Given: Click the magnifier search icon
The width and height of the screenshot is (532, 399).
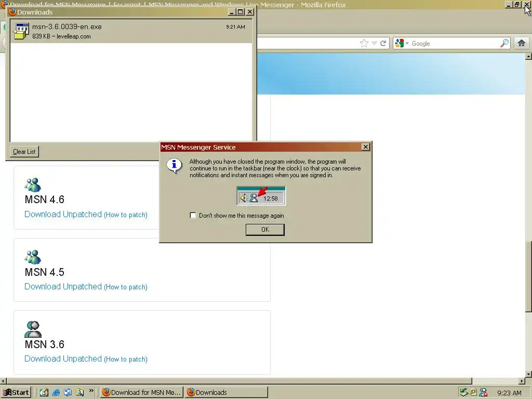Looking at the screenshot, I should [x=504, y=43].
